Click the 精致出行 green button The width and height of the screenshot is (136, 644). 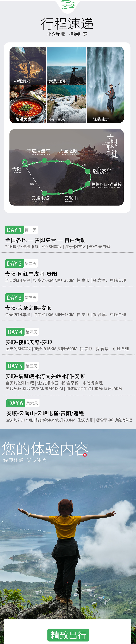coord(68,635)
